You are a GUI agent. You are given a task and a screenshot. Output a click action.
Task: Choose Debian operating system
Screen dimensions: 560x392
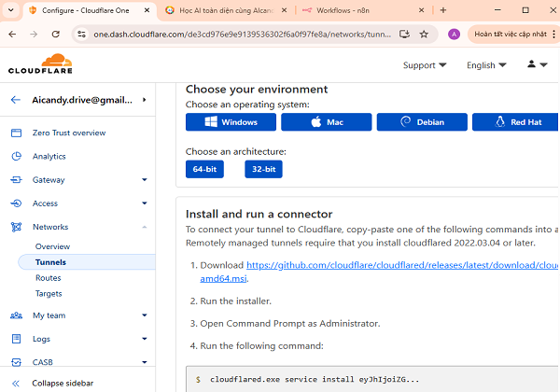click(x=422, y=122)
